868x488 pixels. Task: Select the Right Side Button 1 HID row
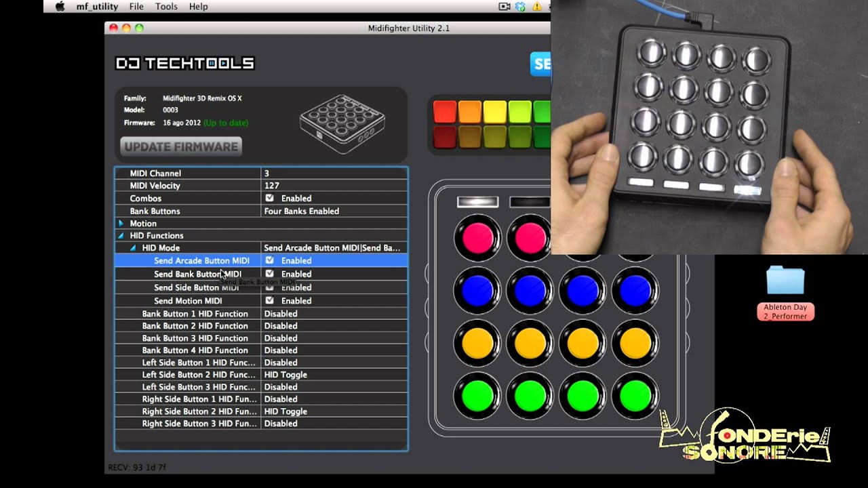click(x=261, y=399)
